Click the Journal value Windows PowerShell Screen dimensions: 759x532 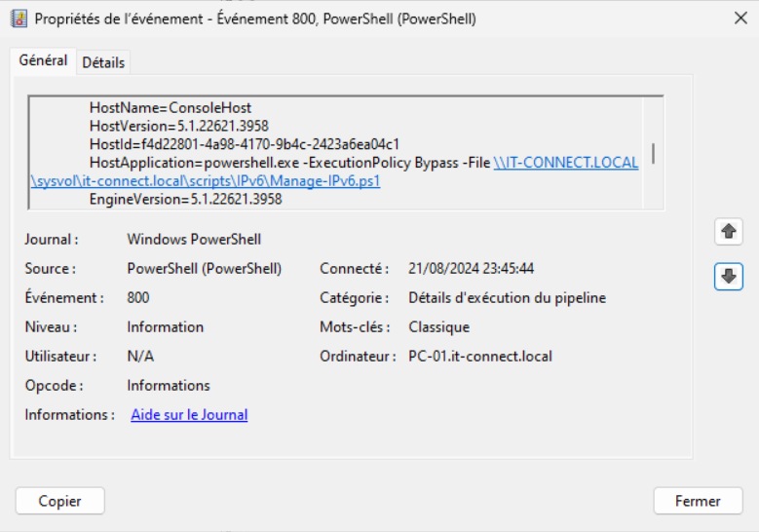194,239
